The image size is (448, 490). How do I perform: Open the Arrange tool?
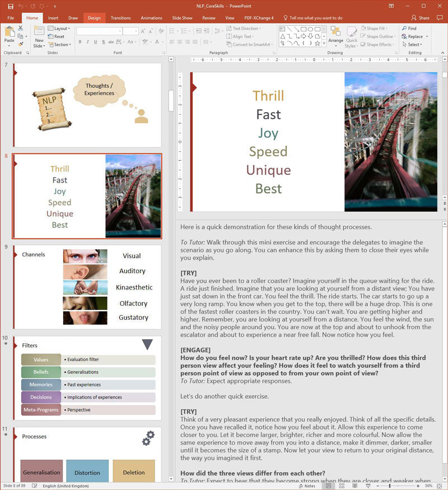point(335,35)
